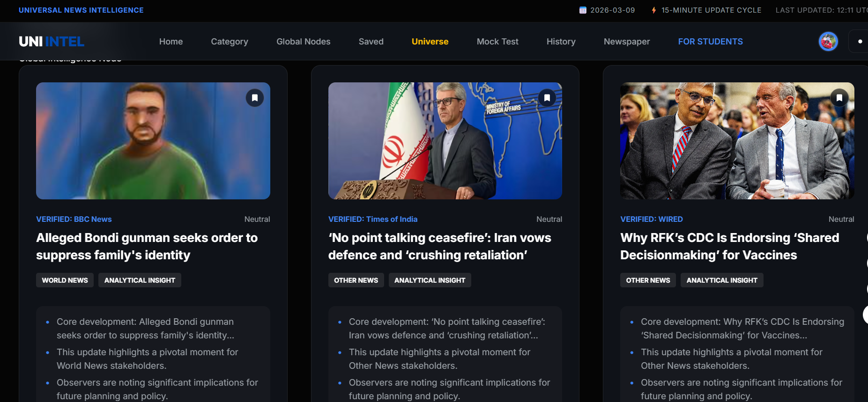Click 'Other News stakeholders' bullet in Iran card

tap(440, 359)
